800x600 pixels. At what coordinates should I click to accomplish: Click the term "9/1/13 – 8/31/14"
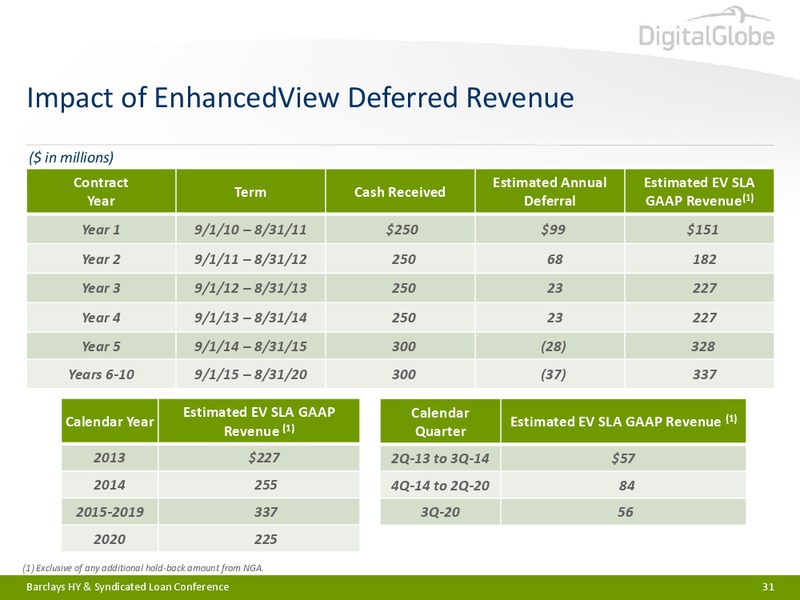pyautogui.click(x=251, y=317)
